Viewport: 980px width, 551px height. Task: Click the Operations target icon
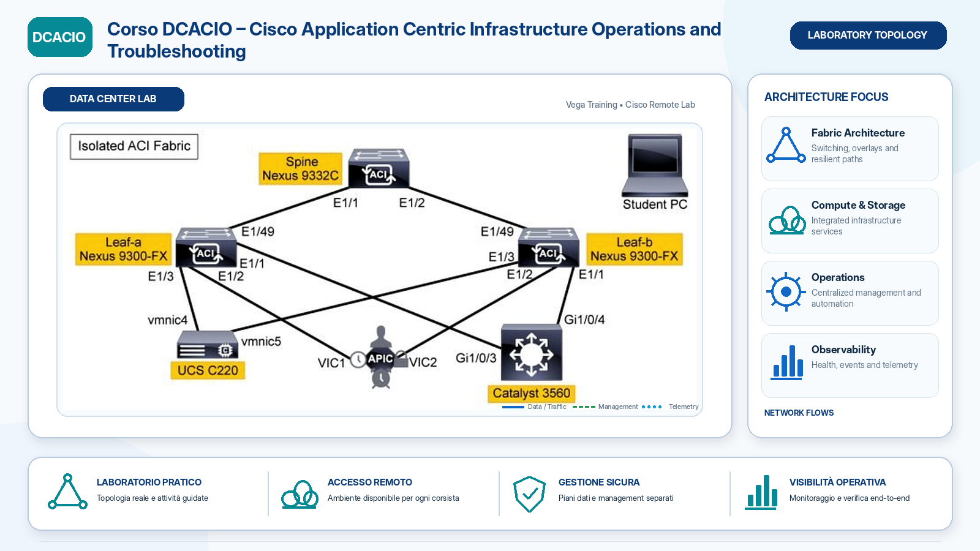click(x=786, y=291)
